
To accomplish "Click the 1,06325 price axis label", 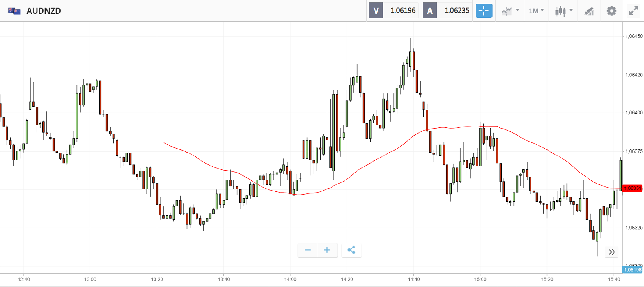I will 634,228.
